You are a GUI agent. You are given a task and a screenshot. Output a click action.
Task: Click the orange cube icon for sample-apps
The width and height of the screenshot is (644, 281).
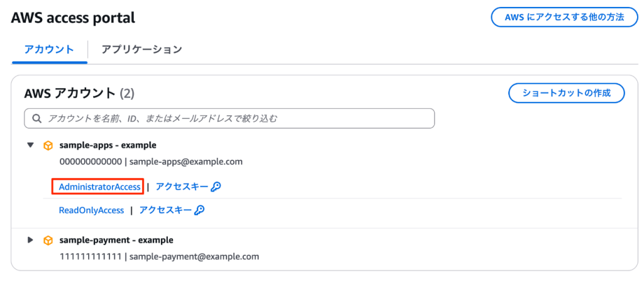coord(48,145)
